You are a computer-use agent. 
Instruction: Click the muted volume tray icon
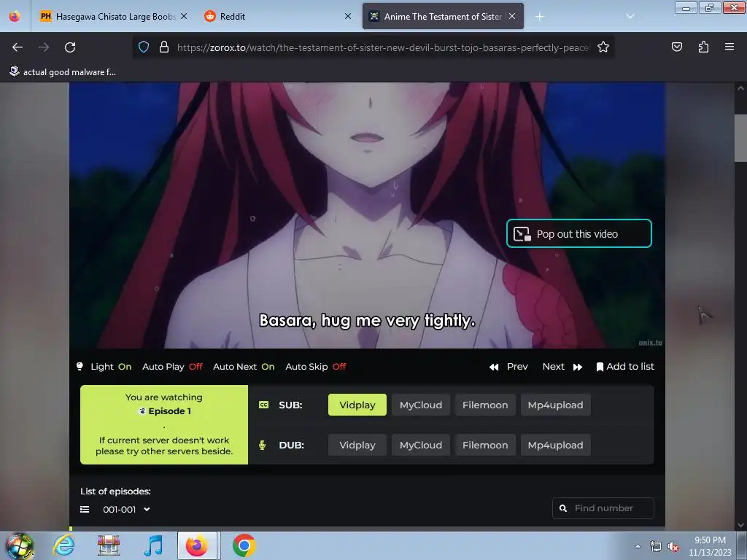[673, 547]
